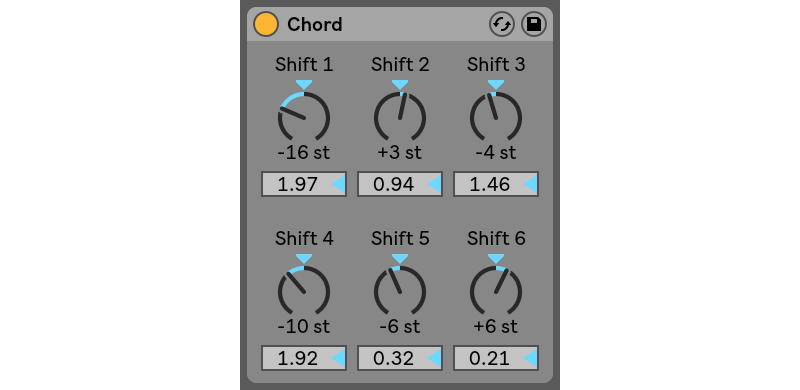
Task: Click the blue triangle above Shift 1 knob
Action: 304,84
